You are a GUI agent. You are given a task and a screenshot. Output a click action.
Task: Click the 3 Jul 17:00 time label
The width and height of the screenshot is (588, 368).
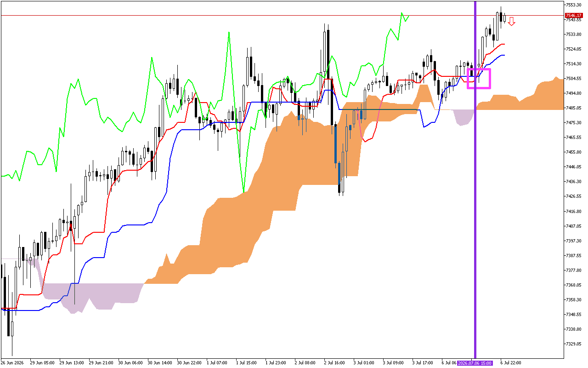click(422, 363)
